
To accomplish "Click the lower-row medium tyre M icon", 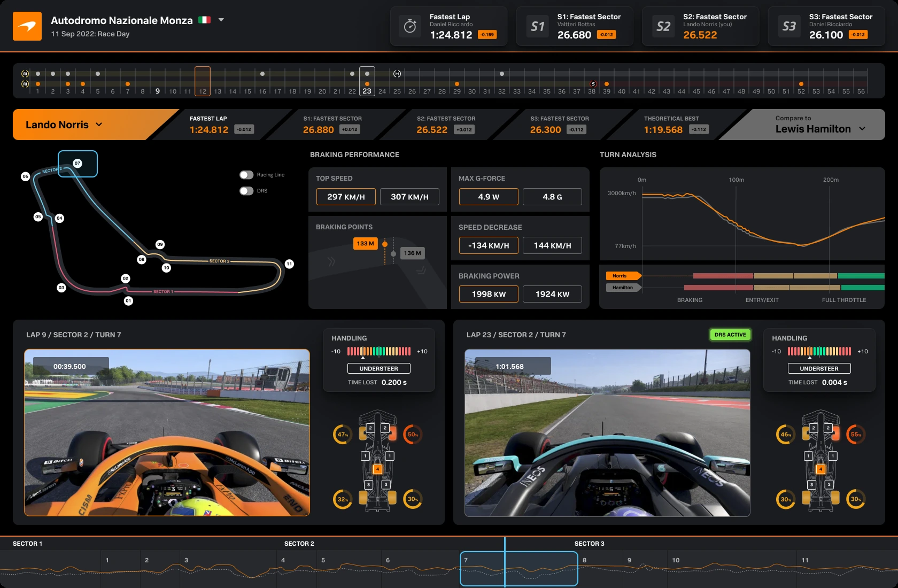I will coord(25,84).
